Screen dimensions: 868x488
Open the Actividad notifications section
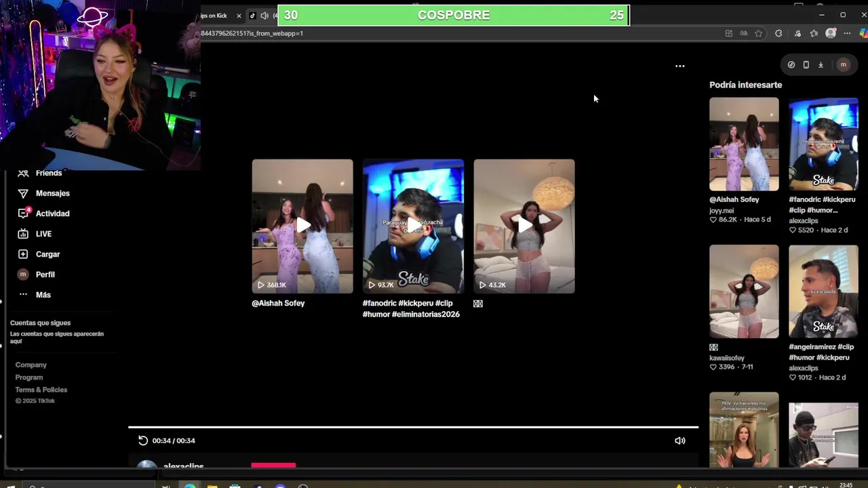pyautogui.click(x=52, y=213)
